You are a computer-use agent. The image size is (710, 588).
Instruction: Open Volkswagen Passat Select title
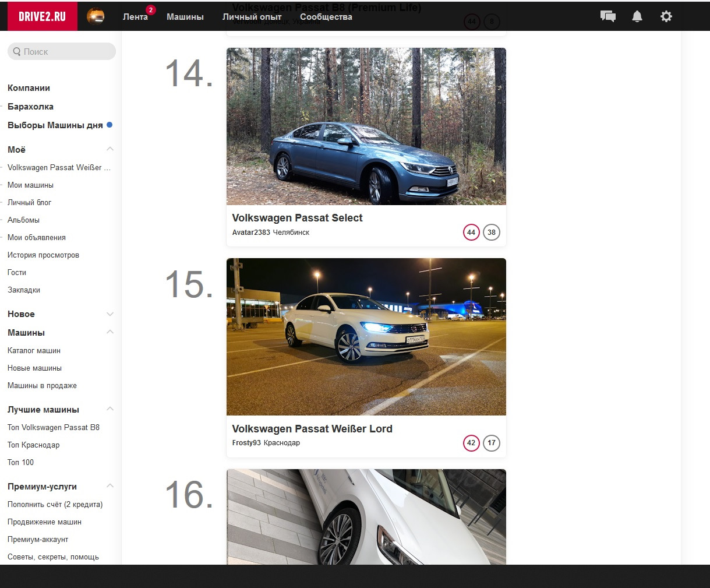click(297, 218)
